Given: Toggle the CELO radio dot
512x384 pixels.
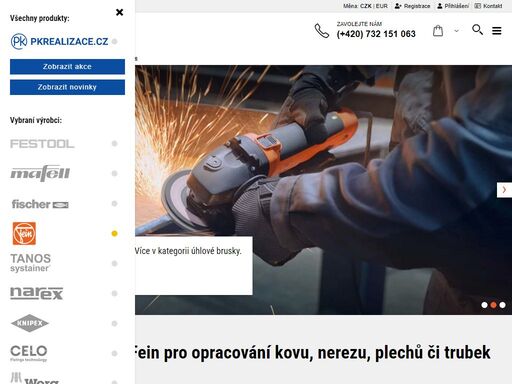Looking at the screenshot, I should [x=114, y=353].
